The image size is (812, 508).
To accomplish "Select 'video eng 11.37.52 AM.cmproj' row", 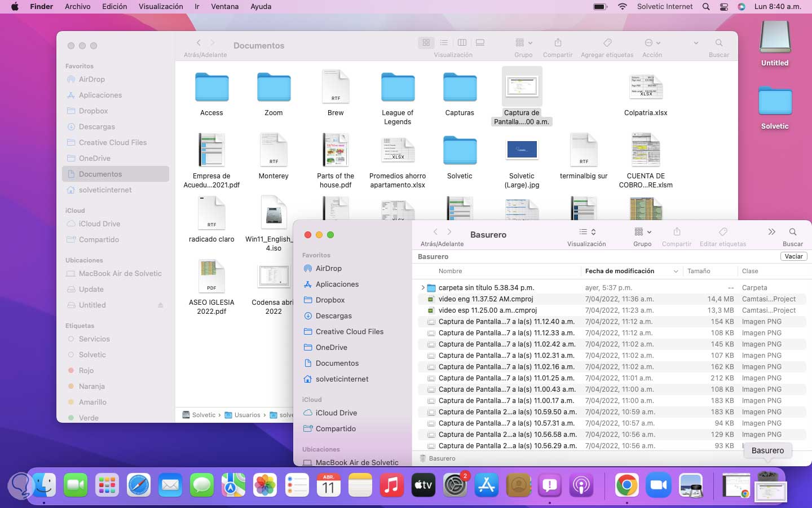I will tap(612, 299).
